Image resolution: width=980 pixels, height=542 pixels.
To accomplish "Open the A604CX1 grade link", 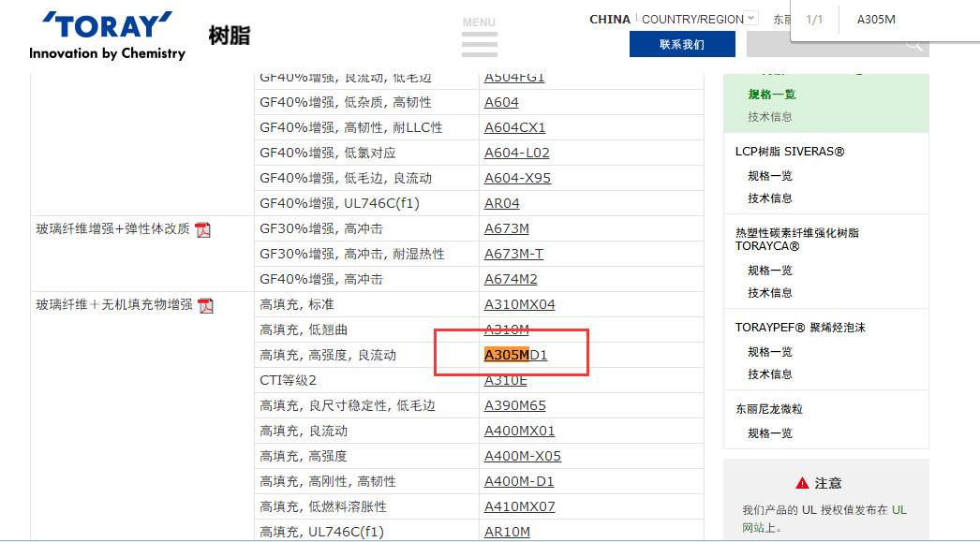I will pos(514,127).
